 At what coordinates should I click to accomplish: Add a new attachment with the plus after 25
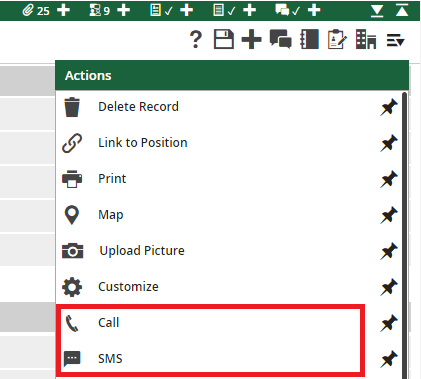click(x=63, y=10)
